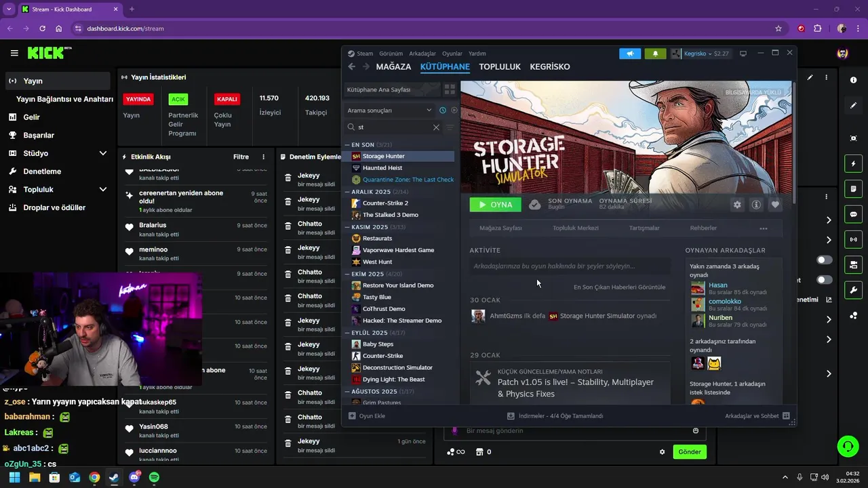Click green OYNA play button
This screenshot has height=488, width=868.
(496, 205)
